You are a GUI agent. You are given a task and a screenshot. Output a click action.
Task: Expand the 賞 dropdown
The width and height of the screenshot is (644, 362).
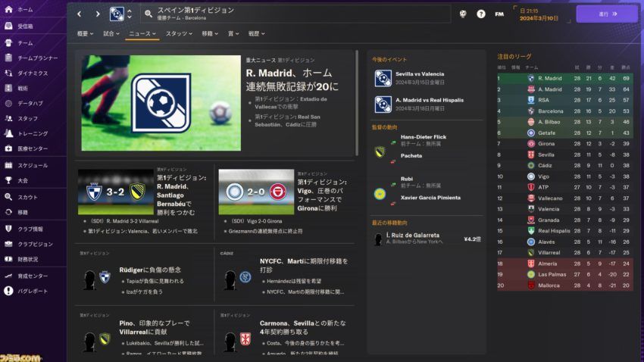pyautogui.click(x=233, y=33)
